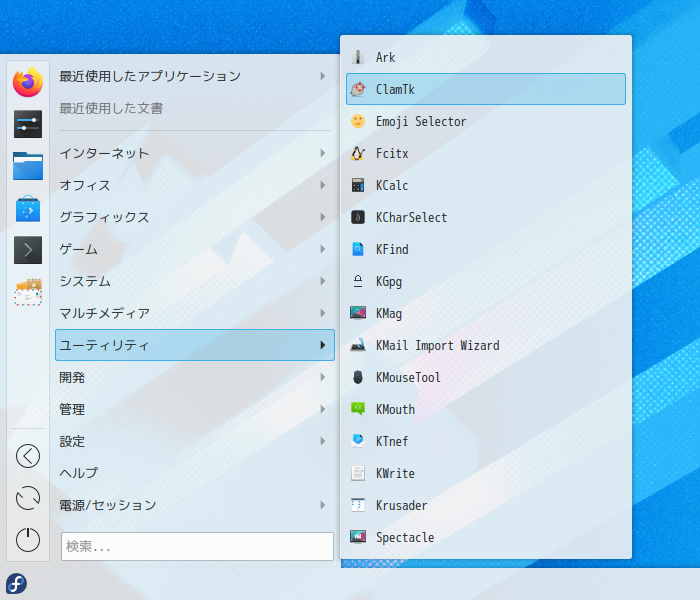
Task: Click the Emoji Selector smiley icon
Action: click(358, 121)
